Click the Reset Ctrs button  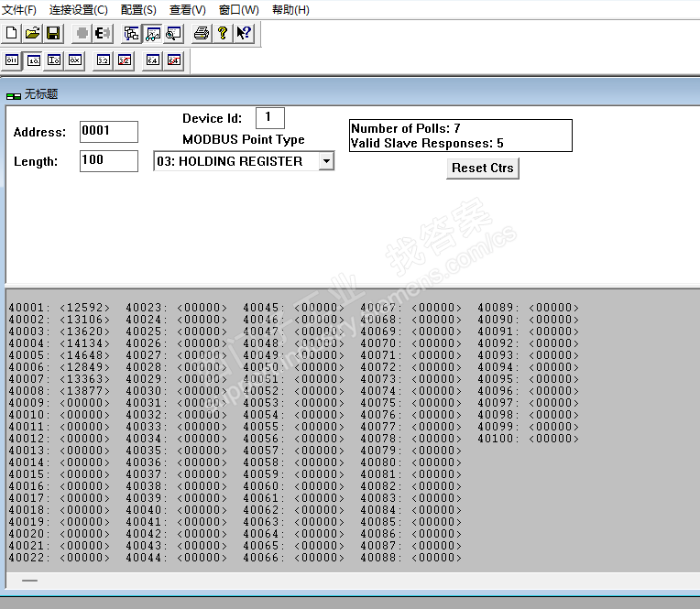tap(483, 169)
